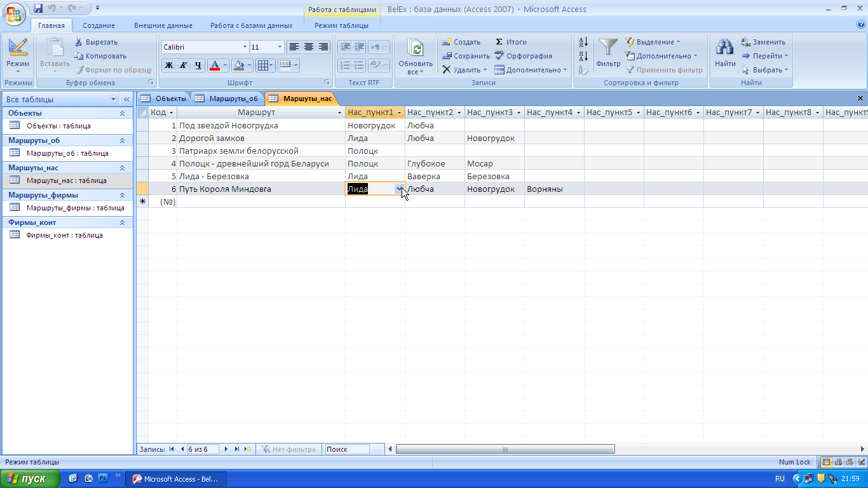Go to next record button
This screenshot has height=488, width=868.
tap(226, 449)
